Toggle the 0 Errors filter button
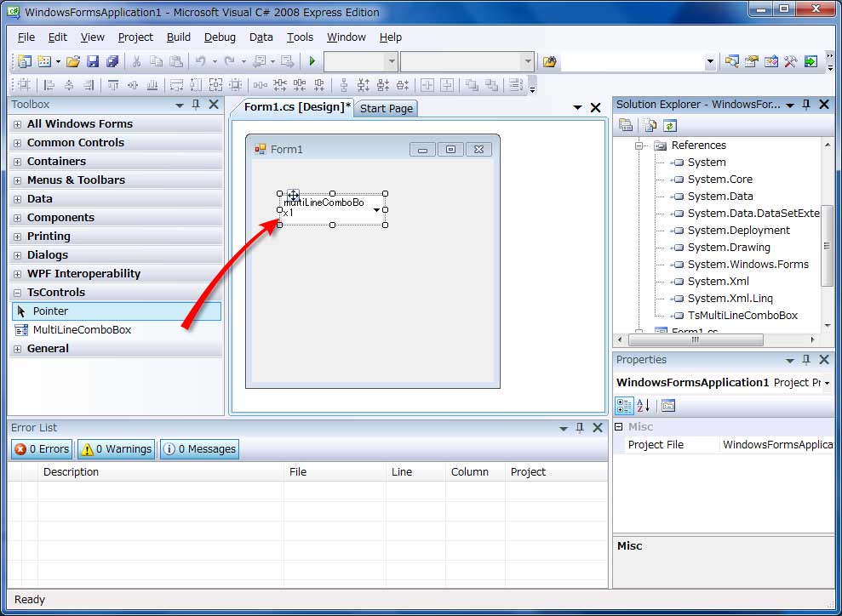Screen dimensions: 842x616 point(42,448)
